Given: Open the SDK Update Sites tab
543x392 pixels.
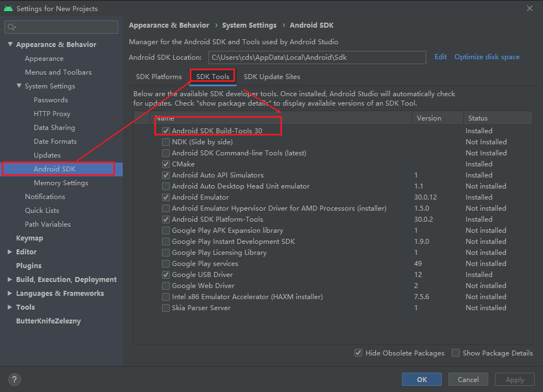Looking at the screenshot, I should (x=272, y=77).
